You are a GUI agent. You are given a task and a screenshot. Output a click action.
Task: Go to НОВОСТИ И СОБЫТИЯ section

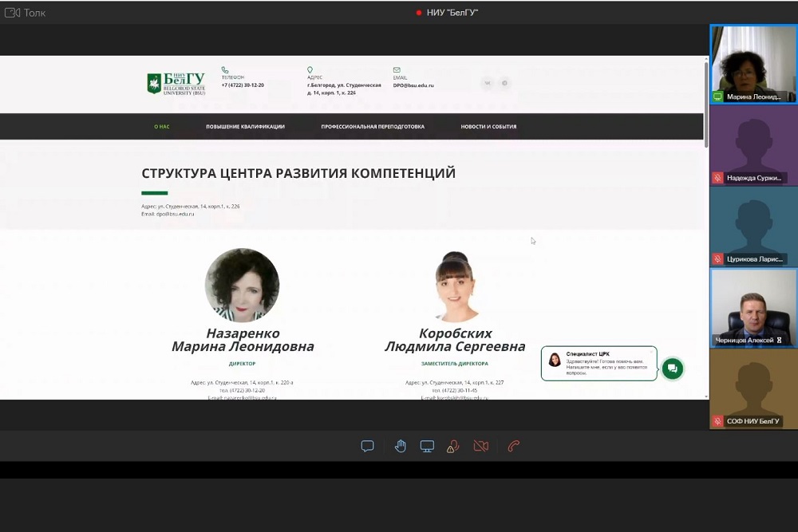[488, 127]
